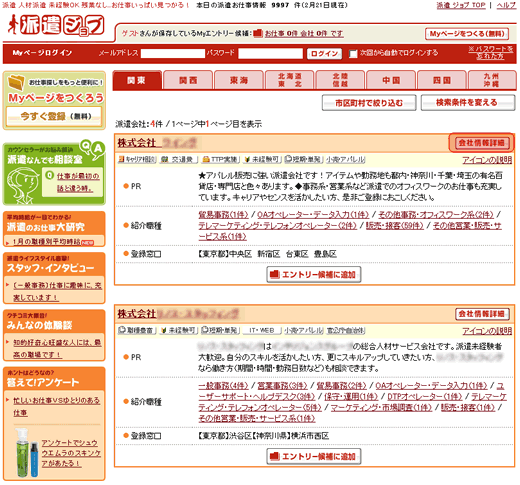Click the last icon badge in second company row
Screen dimensions: 520x485
click(x=345, y=330)
